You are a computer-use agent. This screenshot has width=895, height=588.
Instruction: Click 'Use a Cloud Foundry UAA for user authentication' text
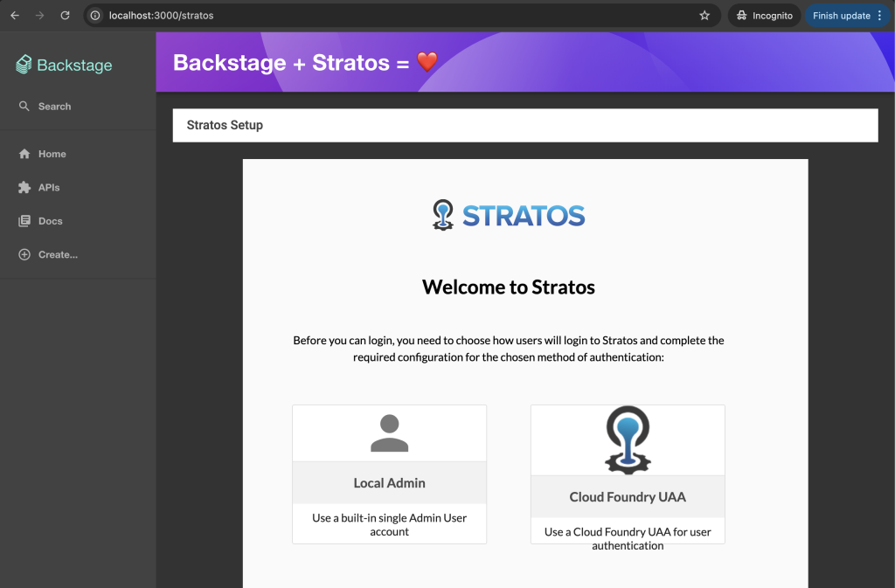click(628, 538)
